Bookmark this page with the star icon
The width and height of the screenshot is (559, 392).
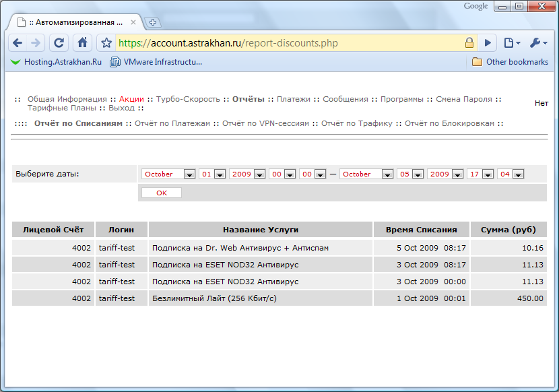coord(106,43)
